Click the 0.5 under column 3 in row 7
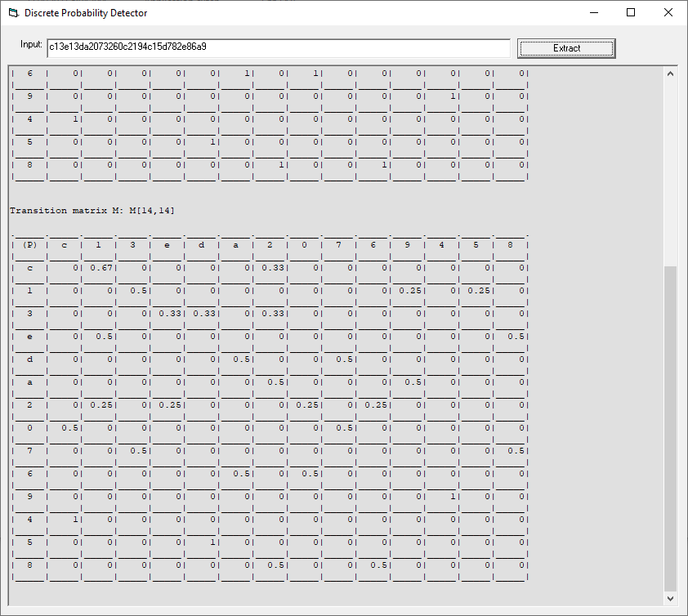Screen dimensions: 688x616 point(138,451)
